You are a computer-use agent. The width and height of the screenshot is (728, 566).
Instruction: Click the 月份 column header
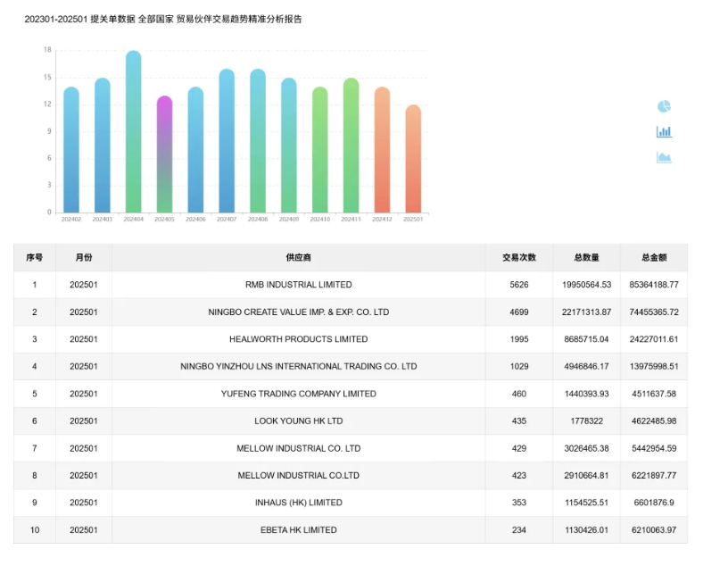point(83,257)
